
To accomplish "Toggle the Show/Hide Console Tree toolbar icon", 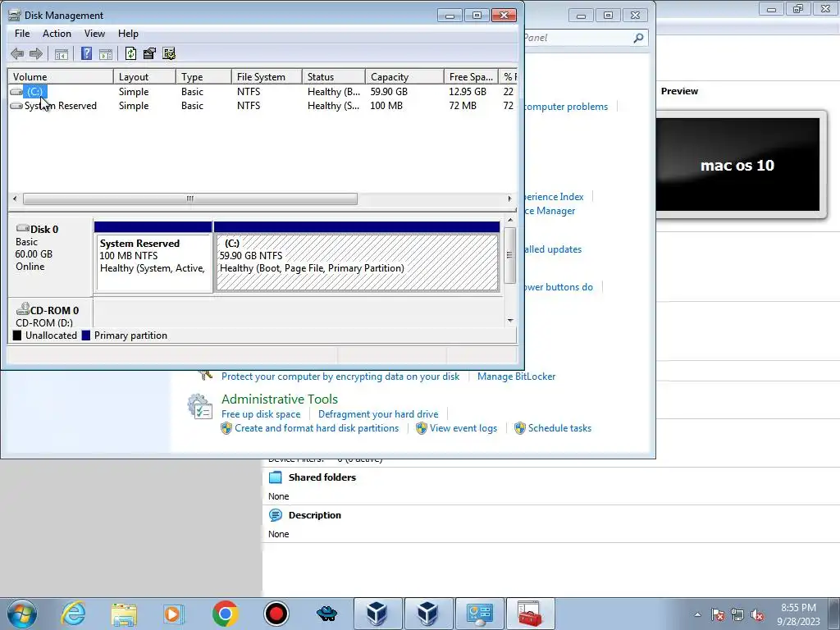I will [x=62, y=53].
